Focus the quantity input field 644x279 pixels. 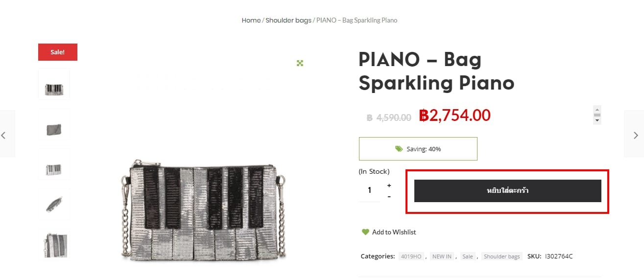pos(369,190)
